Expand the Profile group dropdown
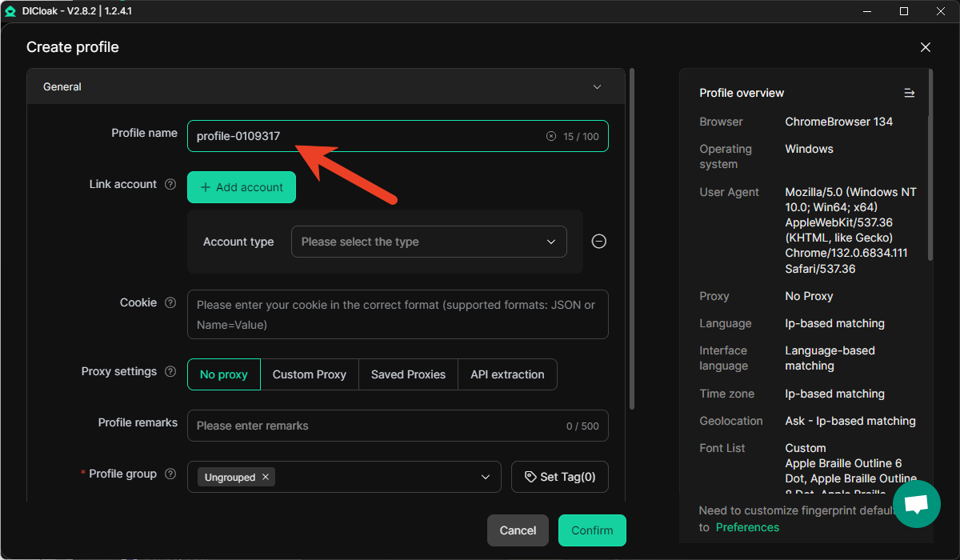 click(x=485, y=477)
